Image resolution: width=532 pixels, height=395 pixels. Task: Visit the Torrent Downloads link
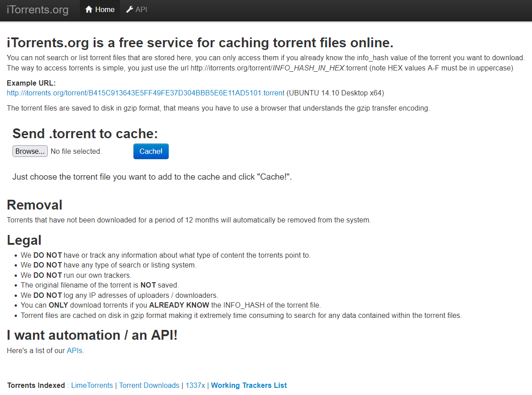149,386
